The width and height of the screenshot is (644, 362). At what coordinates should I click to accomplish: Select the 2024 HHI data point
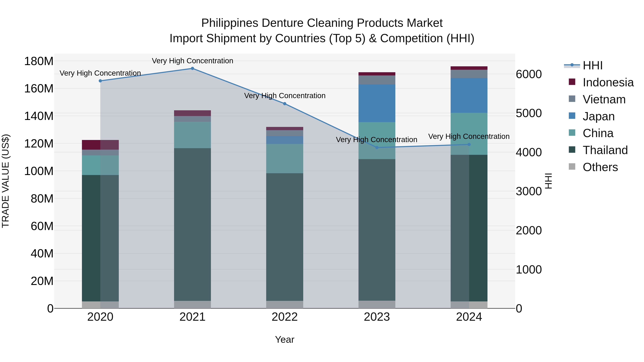point(469,144)
